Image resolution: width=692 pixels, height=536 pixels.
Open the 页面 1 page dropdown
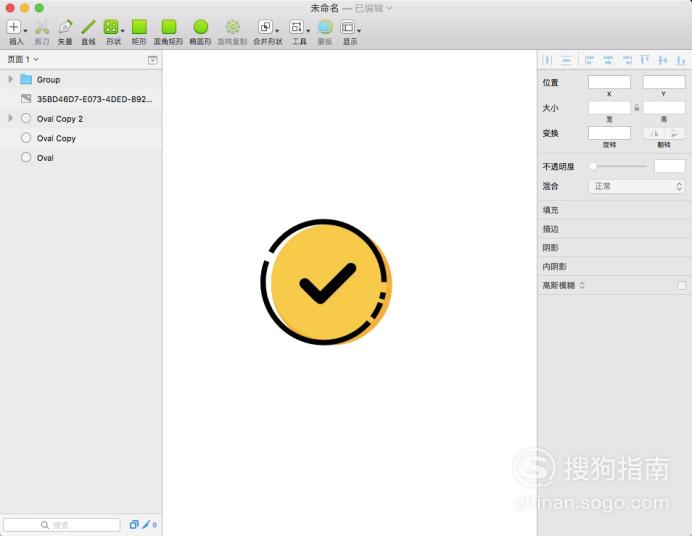pos(23,59)
